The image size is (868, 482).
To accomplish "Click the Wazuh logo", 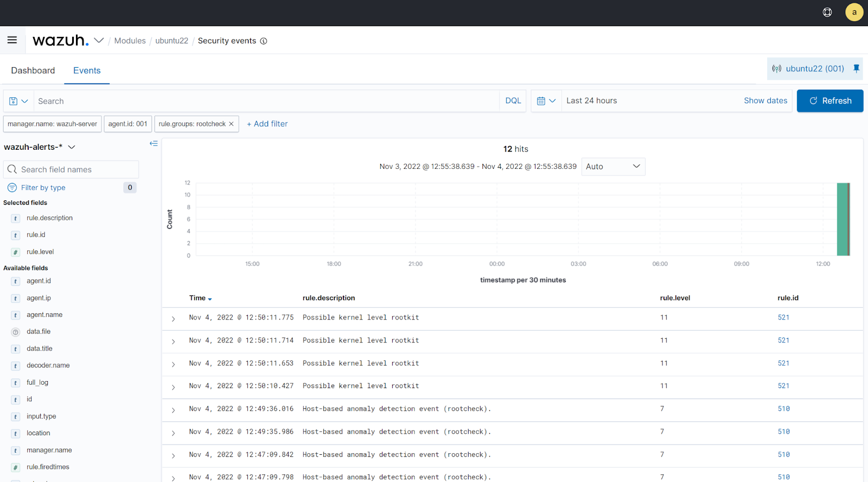I will pos(60,40).
